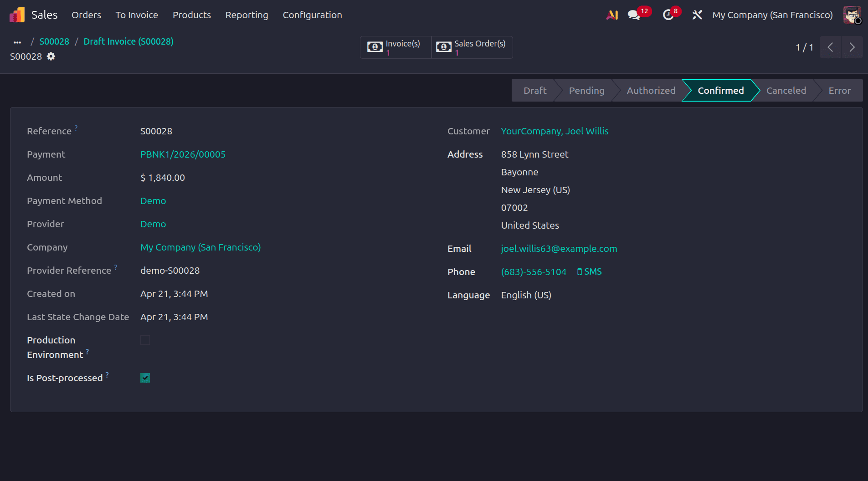The width and height of the screenshot is (868, 481).
Task: Click the 1 / 1 pager counter
Action: pyautogui.click(x=804, y=47)
